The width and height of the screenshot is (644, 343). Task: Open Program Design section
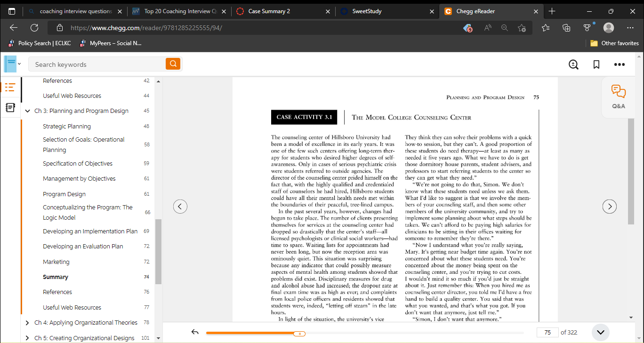point(64,194)
